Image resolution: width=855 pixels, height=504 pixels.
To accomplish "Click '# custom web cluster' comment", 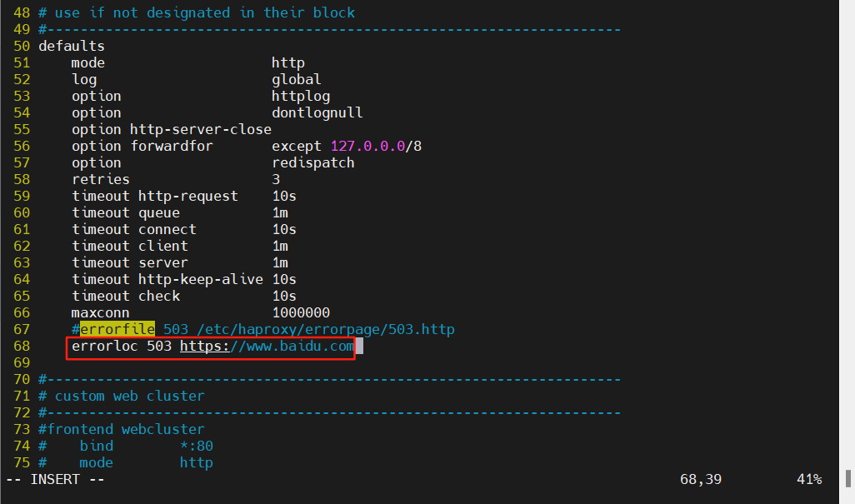I will 121,396.
